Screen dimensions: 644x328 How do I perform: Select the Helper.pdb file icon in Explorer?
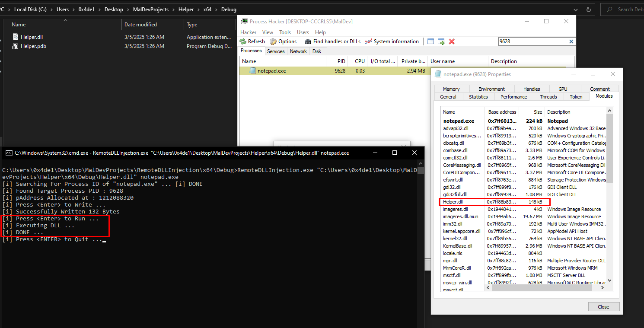click(x=16, y=46)
